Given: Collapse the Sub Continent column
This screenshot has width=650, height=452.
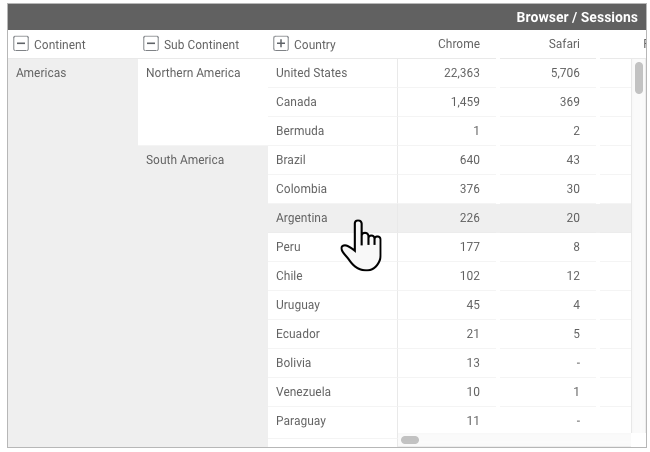Looking at the screenshot, I should coord(151,44).
